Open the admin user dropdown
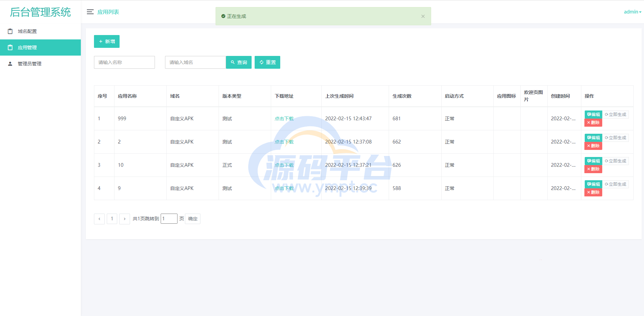 (632, 12)
